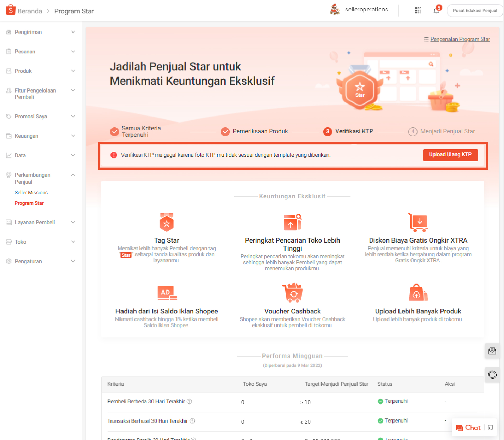Viewport: 504px width, 440px height.
Task: Open the customer support headset icon
Action: (492, 375)
